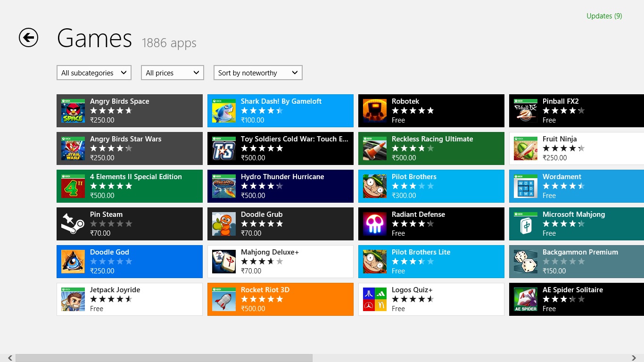Click the Pilot Brothers ₹300.00 app icon
Screen dimensions: 644x362
point(375,186)
